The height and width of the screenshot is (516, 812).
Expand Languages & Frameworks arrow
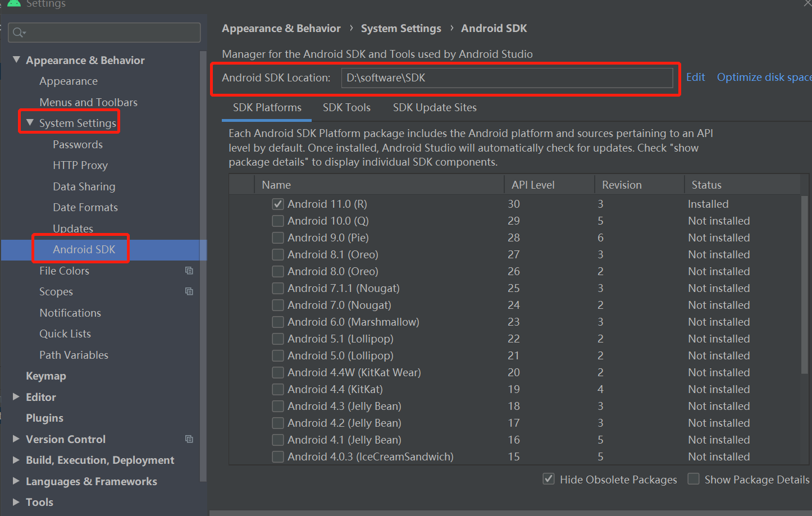coord(16,481)
